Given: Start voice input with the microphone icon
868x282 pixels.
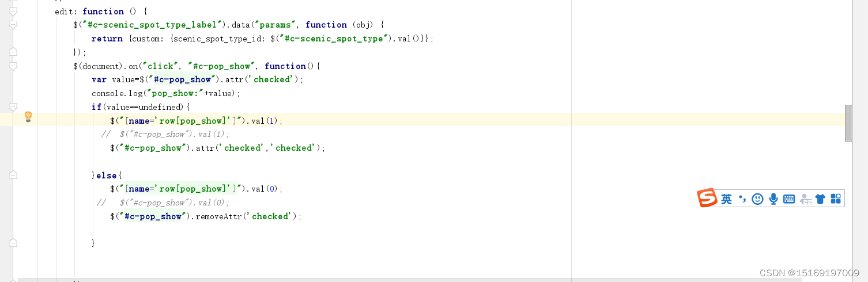Looking at the screenshot, I should click(773, 199).
